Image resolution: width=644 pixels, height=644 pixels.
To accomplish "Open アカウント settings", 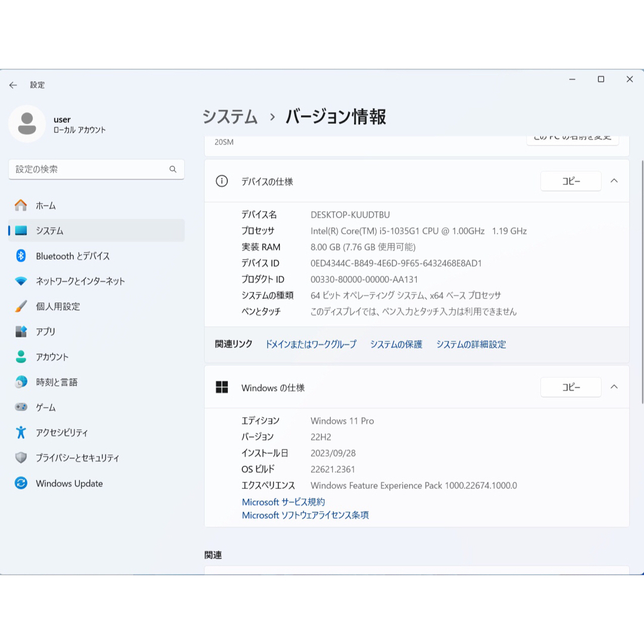I will click(x=96, y=357).
